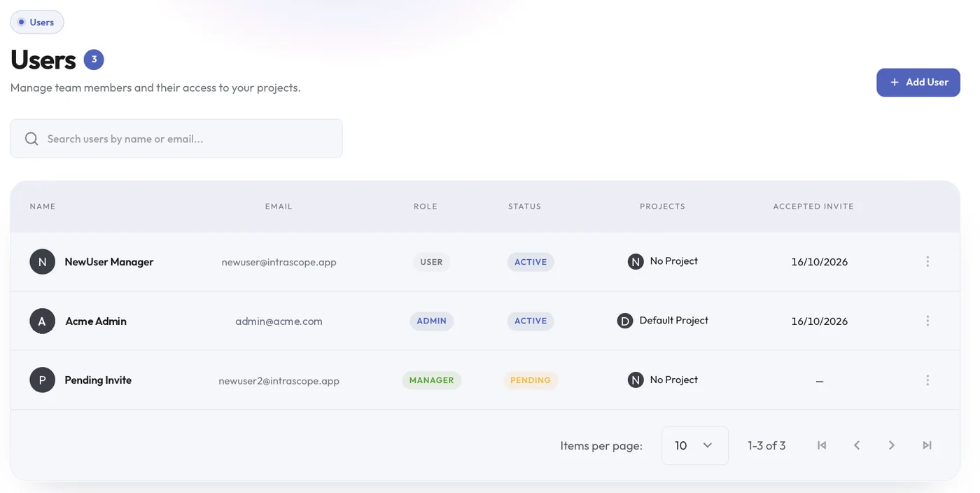The image size is (980, 493).
Task: Select the NewUser Manager name
Action: pos(109,262)
